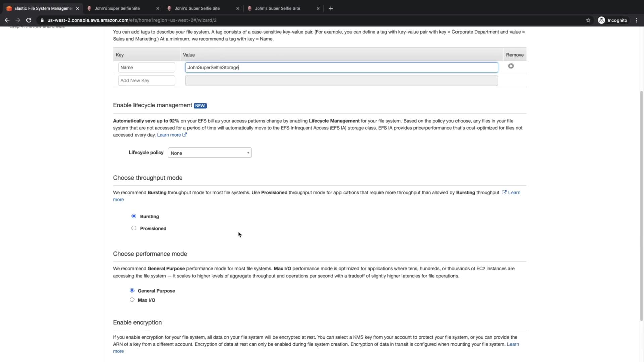Remove the Name tag row
The height and width of the screenshot is (362, 644).
tap(511, 66)
